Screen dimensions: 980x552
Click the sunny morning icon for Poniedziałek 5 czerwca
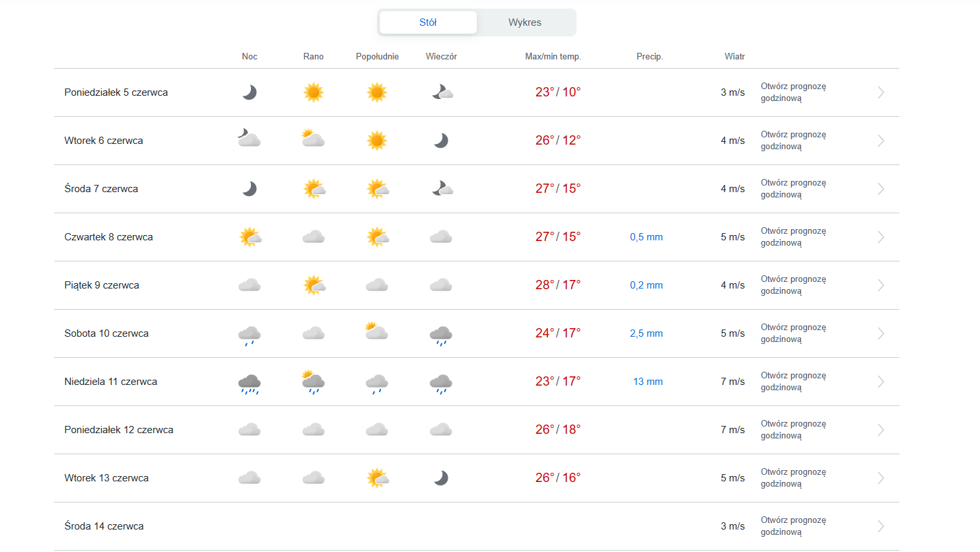click(314, 92)
